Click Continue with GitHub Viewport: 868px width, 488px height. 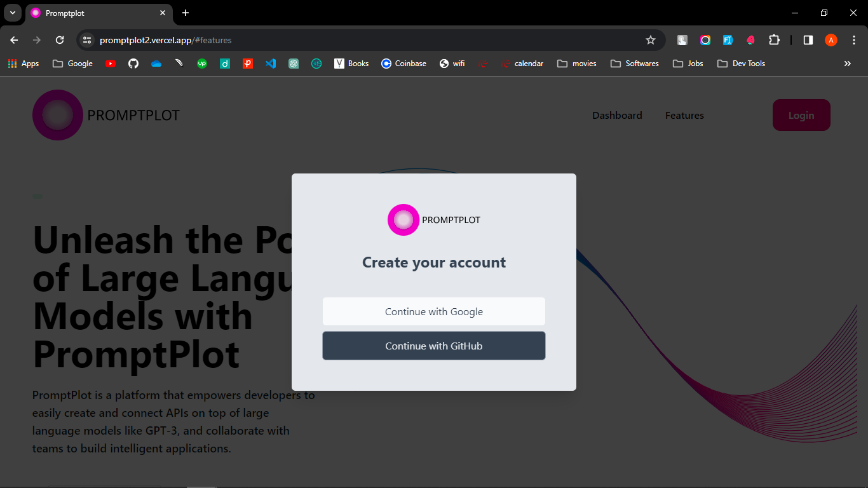pyautogui.click(x=434, y=346)
